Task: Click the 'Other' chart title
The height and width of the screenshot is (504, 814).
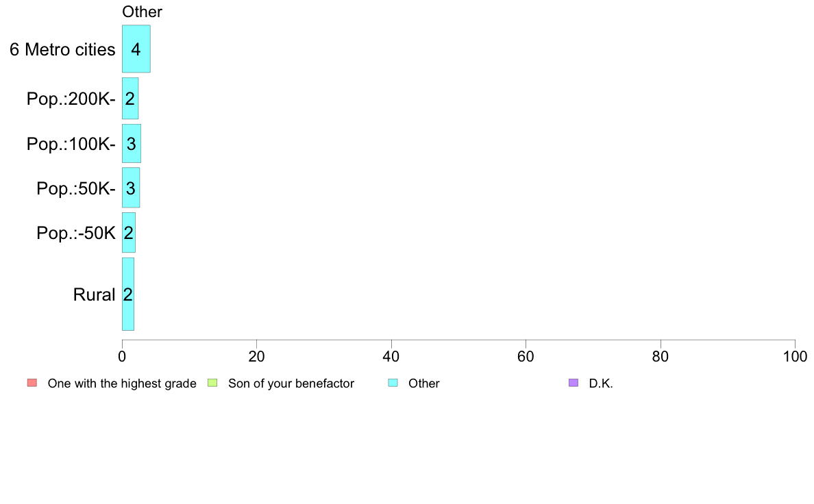Action: (x=142, y=12)
